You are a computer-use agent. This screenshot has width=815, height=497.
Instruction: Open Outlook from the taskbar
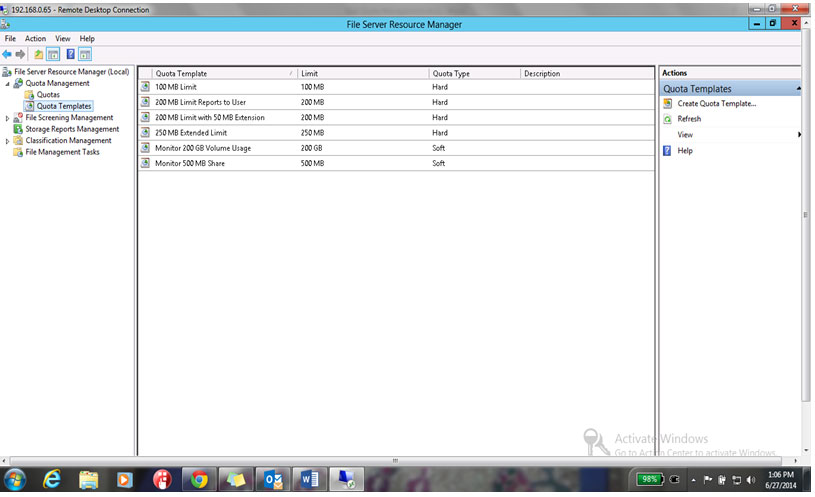[273, 479]
